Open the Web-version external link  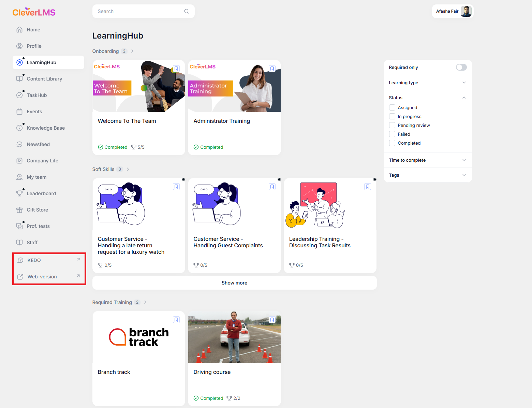pyautogui.click(x=48, y=277)
